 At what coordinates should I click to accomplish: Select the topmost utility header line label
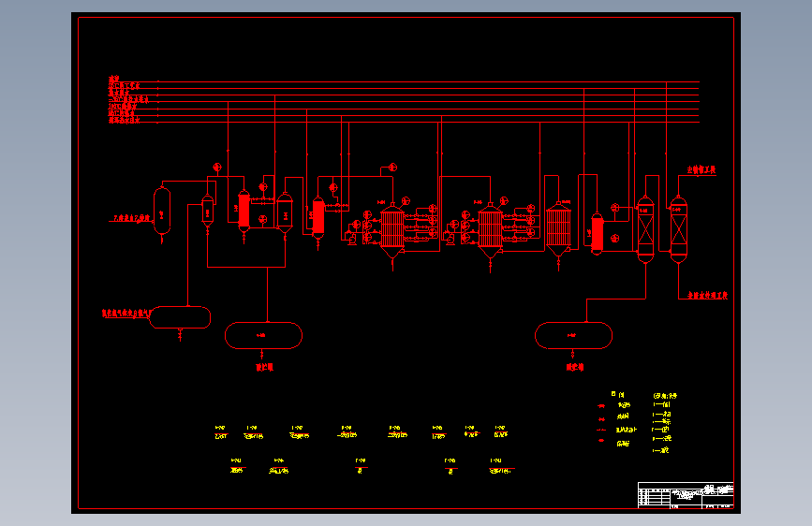tap(114, 79)
